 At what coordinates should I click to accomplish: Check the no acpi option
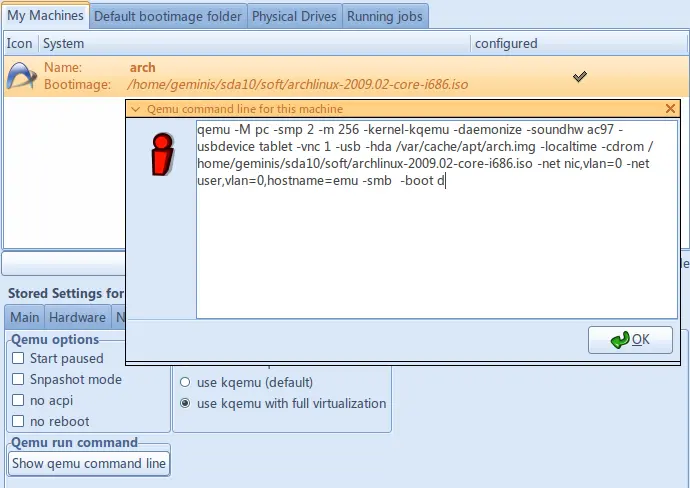(18, 400)
